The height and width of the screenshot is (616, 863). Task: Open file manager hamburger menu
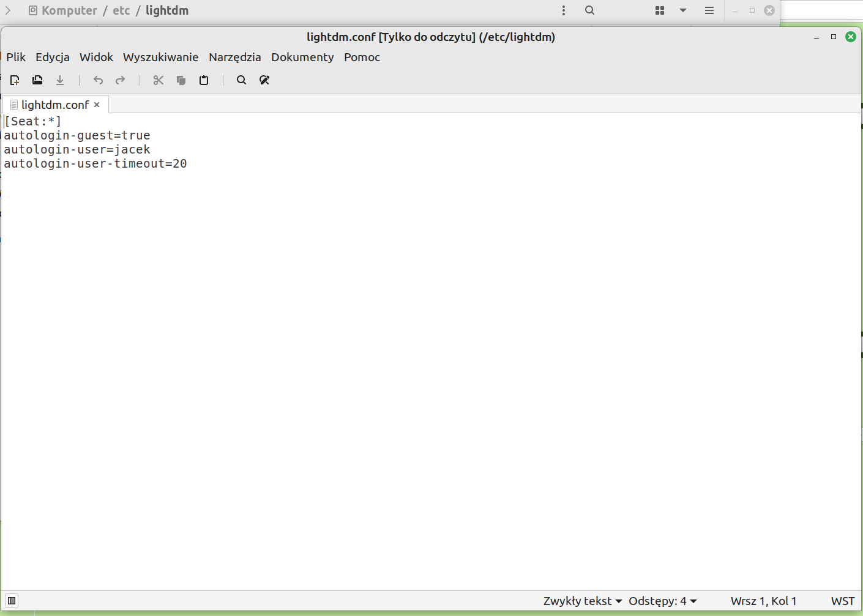coord(709,10)
